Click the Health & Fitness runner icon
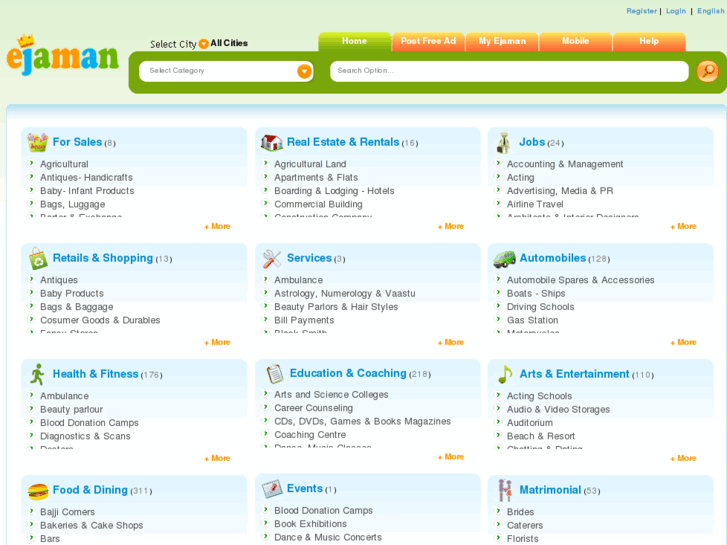 pyautogui.click(x=38, y=374)
